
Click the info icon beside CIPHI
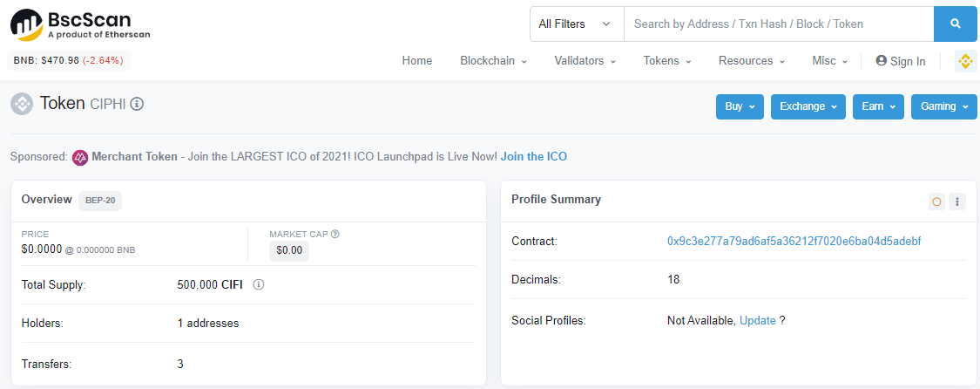[137, 104]
